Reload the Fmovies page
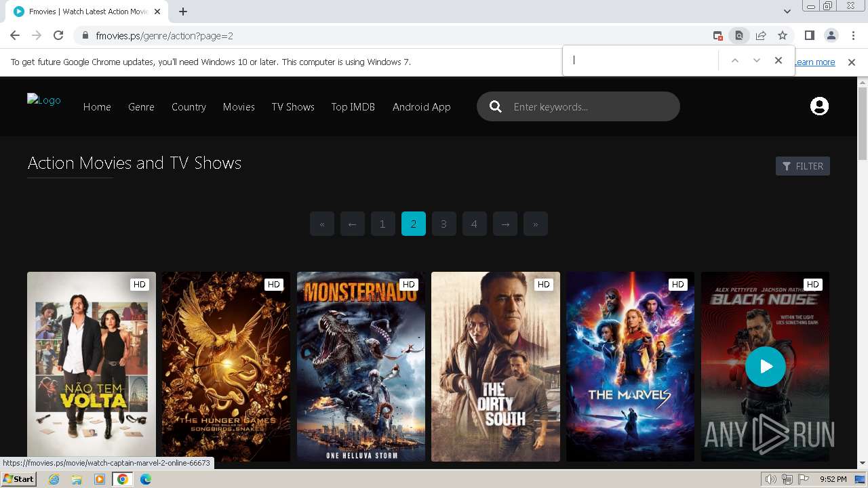Image resolution: width=868 pixels, height=488 pixels. (58, 35)
